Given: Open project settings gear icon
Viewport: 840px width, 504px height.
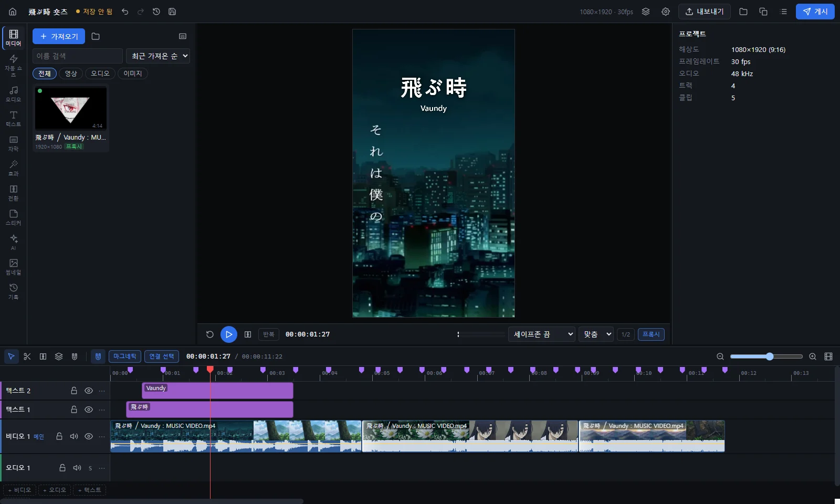Looking at the screenshot, I should 666,12.
